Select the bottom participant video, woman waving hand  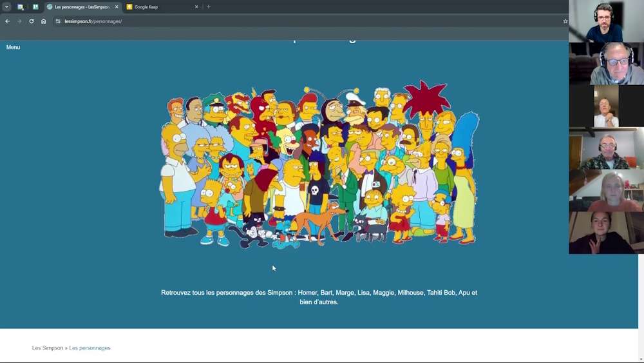point(606,233)
